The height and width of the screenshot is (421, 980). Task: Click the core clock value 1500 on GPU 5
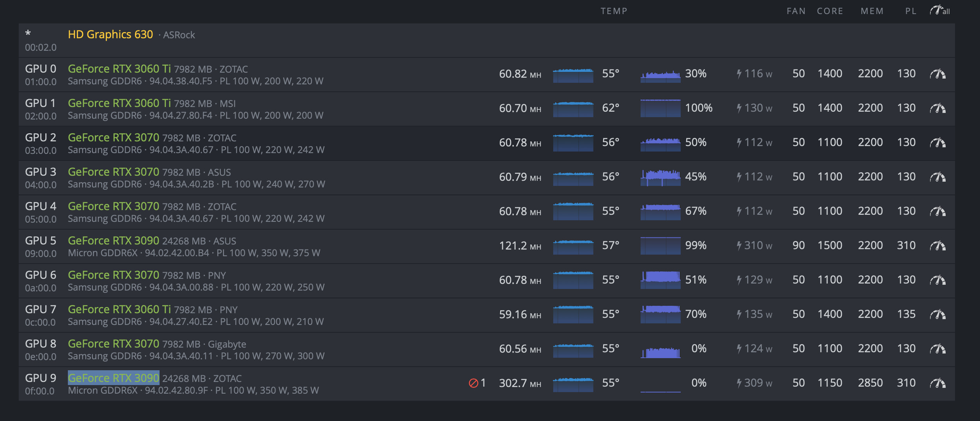click(x=829, y=246)
